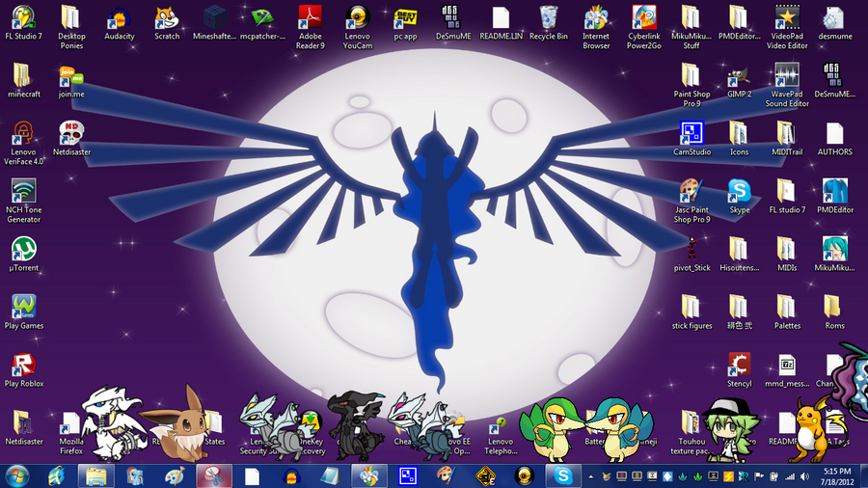Launch Stencyl from the desktop
The width and height of the screenshot is (868, 488).
click(x=739, y=369)
